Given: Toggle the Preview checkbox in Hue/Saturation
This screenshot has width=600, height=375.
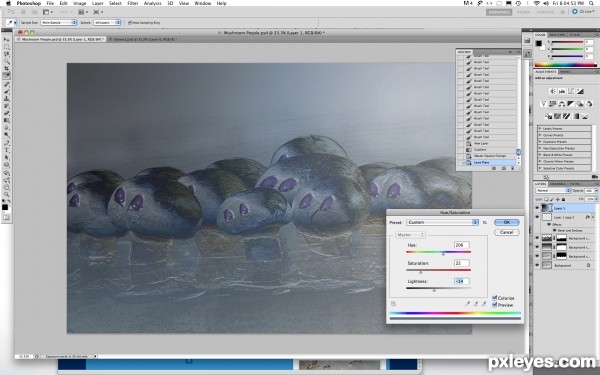Looking at the screenshot, I should pyautogui.click(x=494, y=305).
